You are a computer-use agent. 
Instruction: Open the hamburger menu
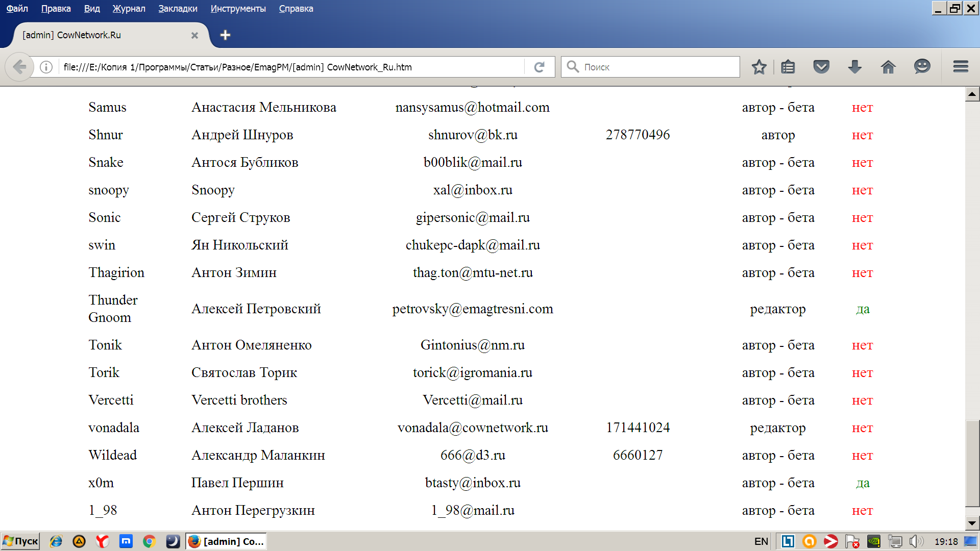[961, 67]
